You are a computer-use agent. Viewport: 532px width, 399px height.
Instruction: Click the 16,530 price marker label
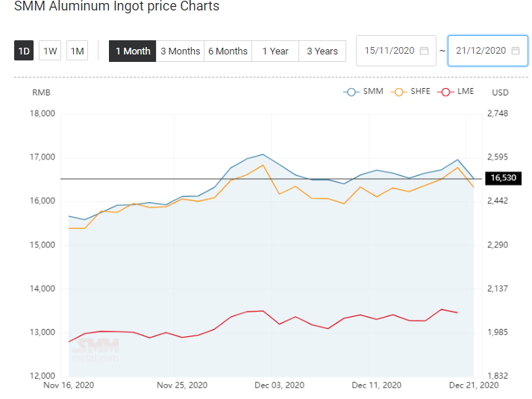pos(503,178)
